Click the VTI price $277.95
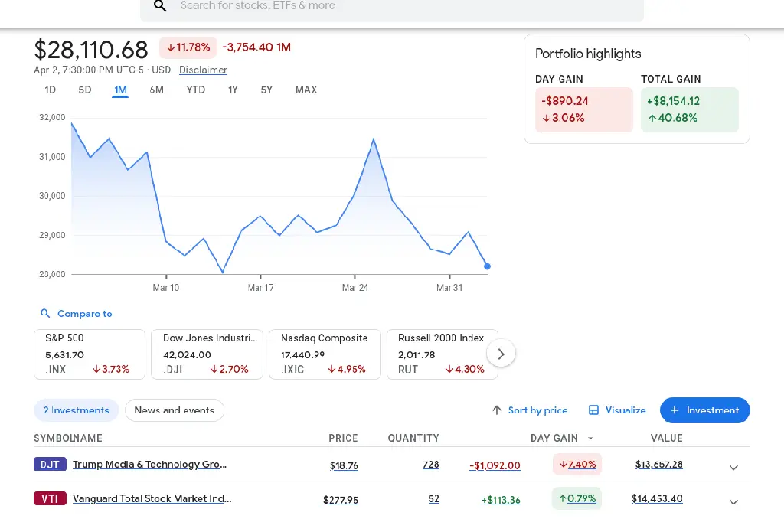Screen dimensions: 784x532 click(341, 500)
